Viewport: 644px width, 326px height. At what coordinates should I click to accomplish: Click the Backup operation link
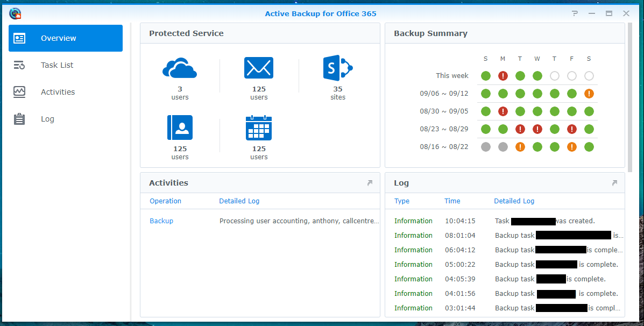pos(161,221)
